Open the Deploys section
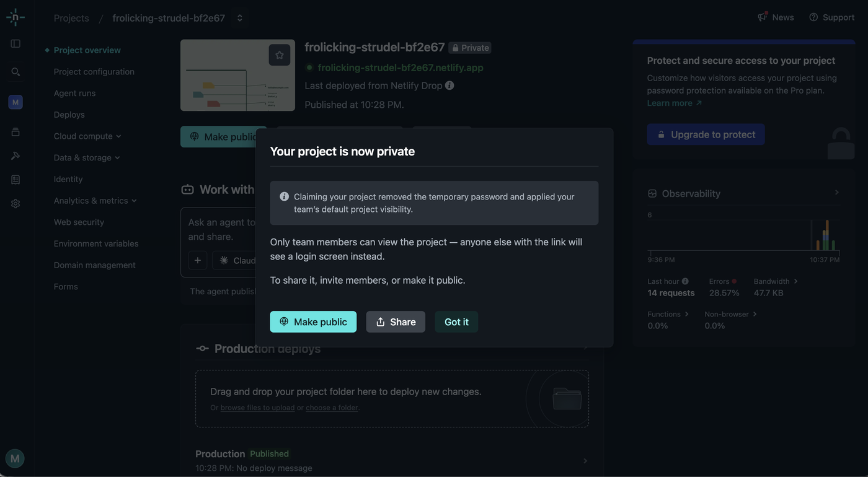 coord(69,115)
